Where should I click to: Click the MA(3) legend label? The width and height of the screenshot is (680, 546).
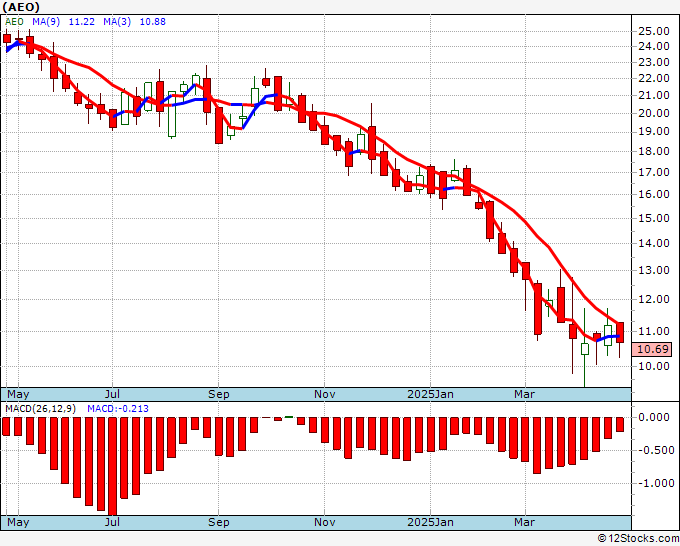click(117, 21)
